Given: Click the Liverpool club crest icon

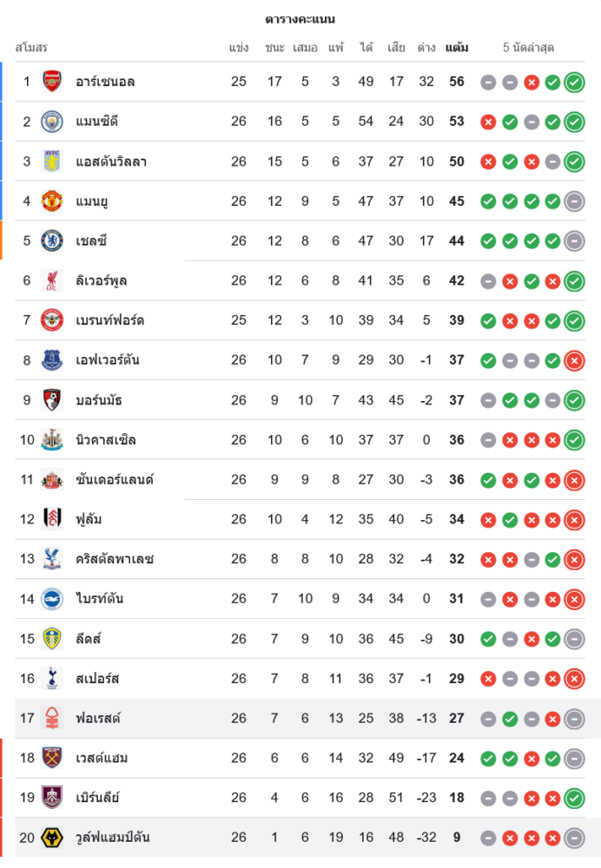Looking at the screenshot, I should 53,280.
